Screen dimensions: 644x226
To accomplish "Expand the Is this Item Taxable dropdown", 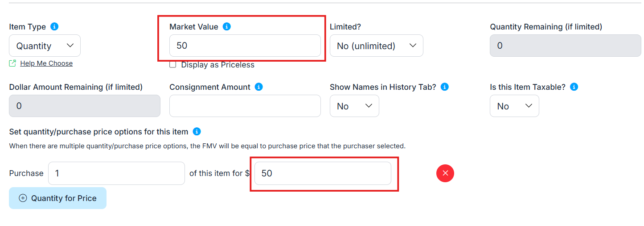I will point(514,106).
